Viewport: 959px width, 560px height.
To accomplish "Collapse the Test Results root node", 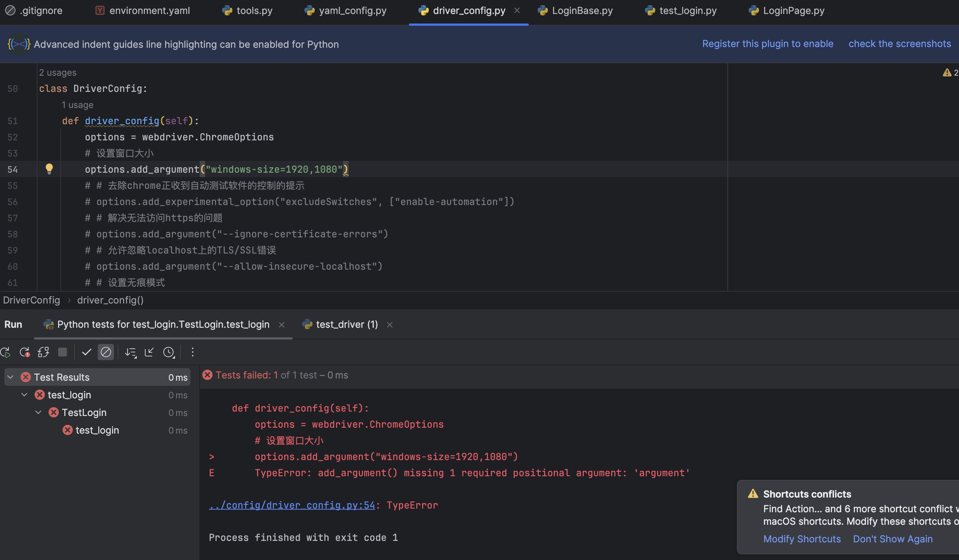I will (x=11, y=377).
